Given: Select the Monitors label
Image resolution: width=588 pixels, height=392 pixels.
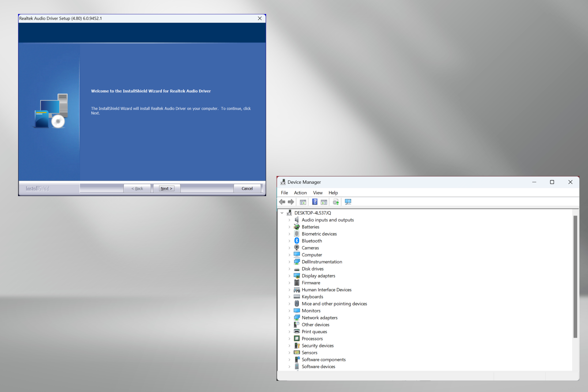Looking at the screenshot, I should point(311,311).
